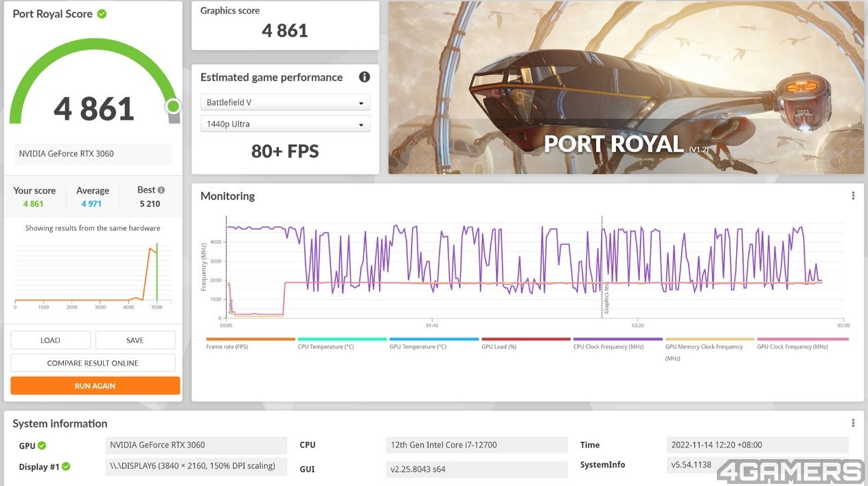
Task: Click the yellow GPU Memory Clock Frequency color bar
Action: [710, 339]
